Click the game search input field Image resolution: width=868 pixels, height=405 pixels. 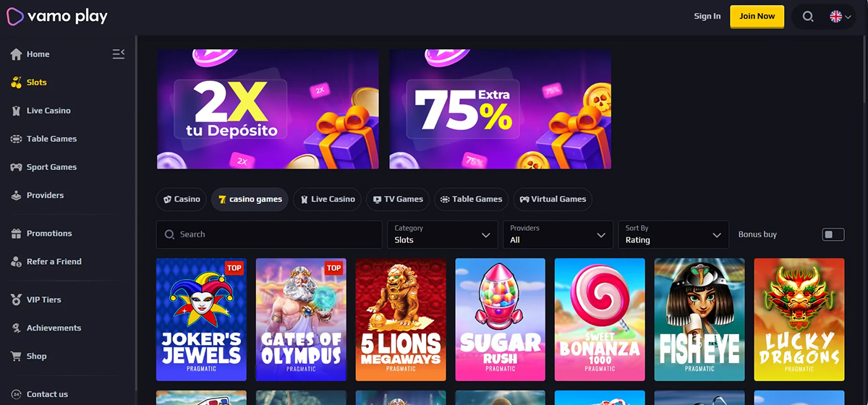pyautogui.click(x=269, y=234)
